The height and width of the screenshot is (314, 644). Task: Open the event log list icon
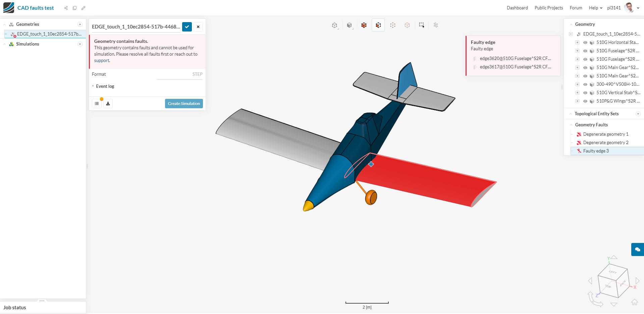coord(97,103)
